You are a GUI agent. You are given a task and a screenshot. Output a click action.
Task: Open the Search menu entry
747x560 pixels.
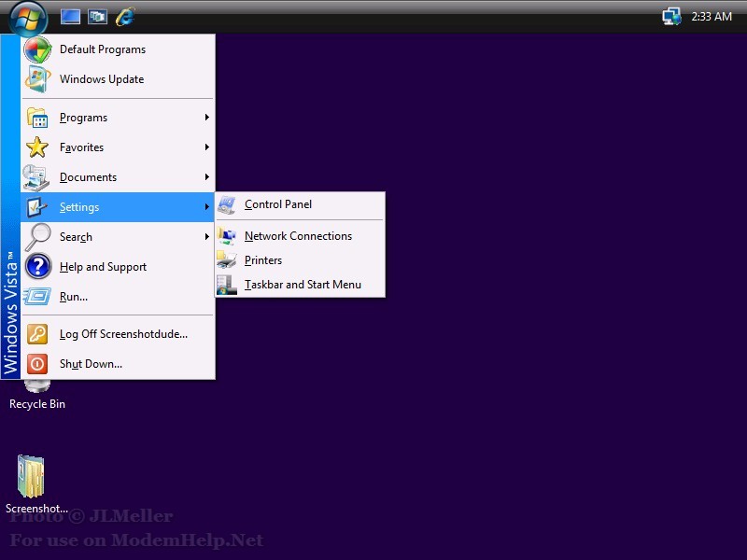pyautogui.click(x=118, y=237)
